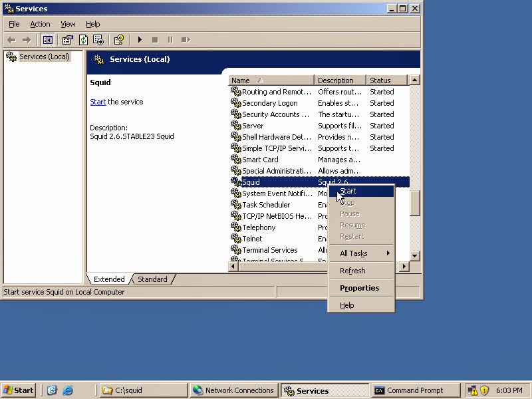Choose Properties in the context menu
This screenshot has height=399, width=532.
click(x=361, y=288)
